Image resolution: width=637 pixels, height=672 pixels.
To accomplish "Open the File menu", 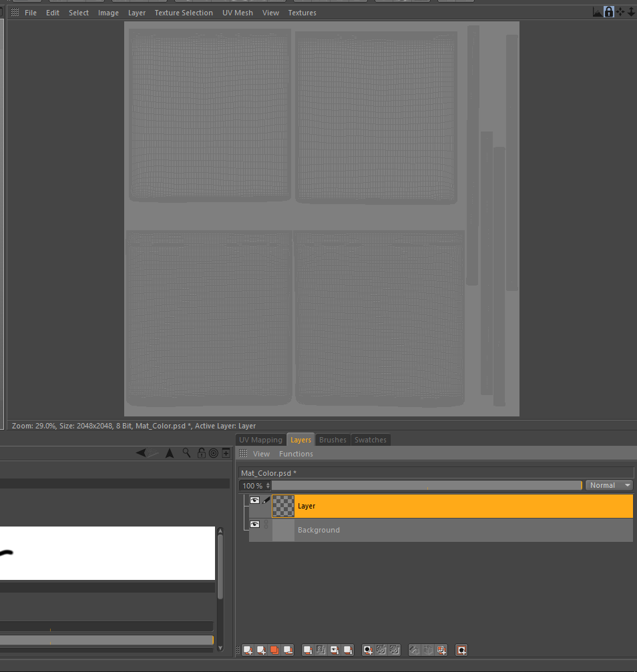I will point(31,13).
